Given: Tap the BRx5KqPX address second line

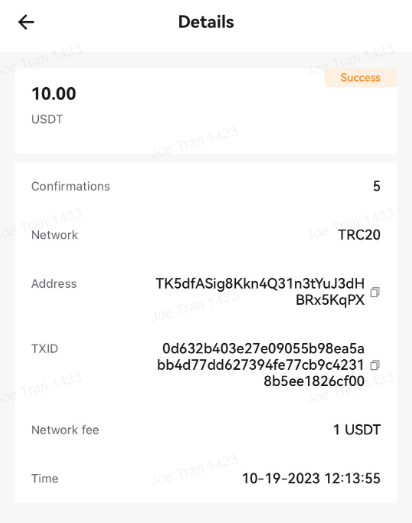Looking at the screenshot, I should coord(330,301).
